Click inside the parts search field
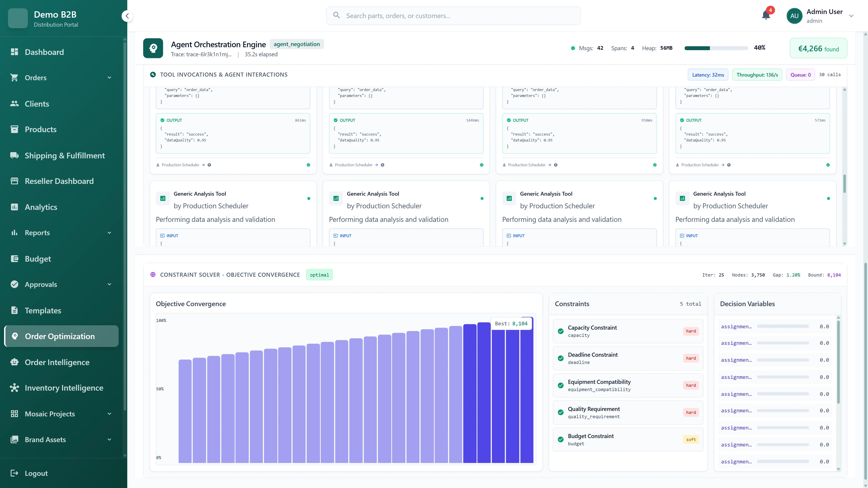 coord(453,16)
